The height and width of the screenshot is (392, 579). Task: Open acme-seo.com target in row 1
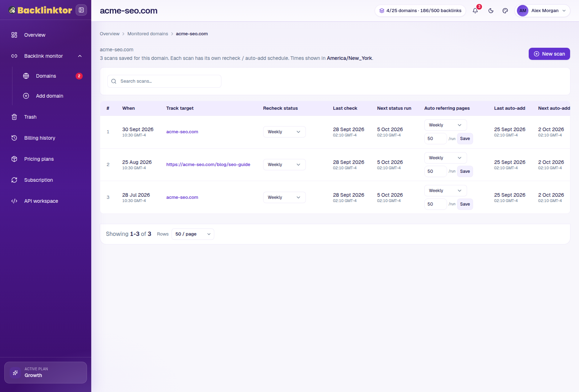182,132
